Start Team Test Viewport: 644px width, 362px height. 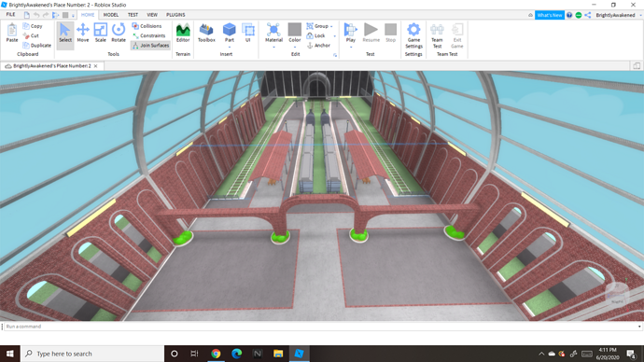(x=437, y=35)
